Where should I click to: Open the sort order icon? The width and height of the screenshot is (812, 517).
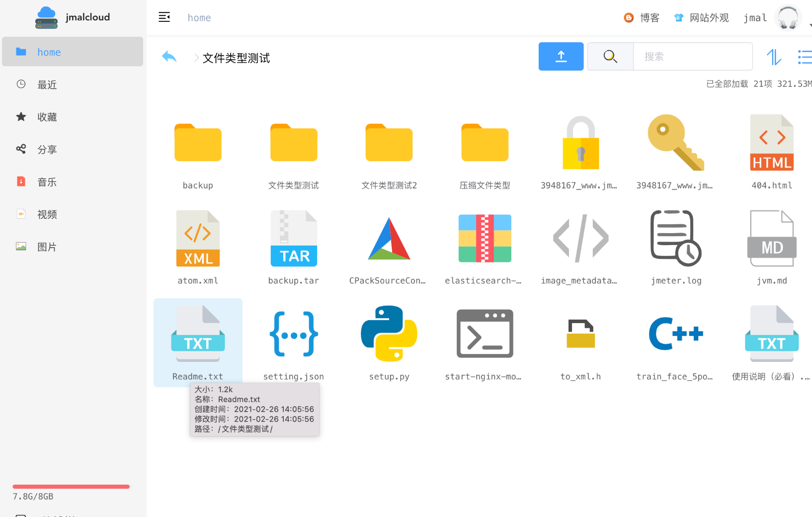774,57
